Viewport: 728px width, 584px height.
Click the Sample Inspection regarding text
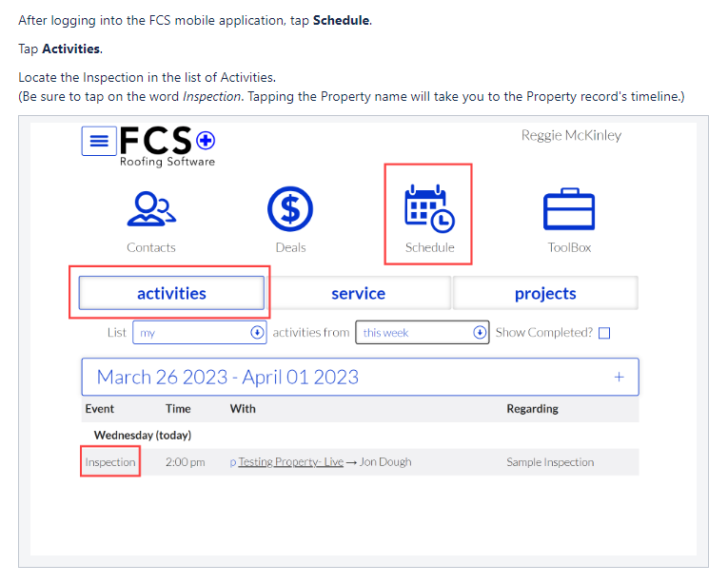(x=550, y=462)
